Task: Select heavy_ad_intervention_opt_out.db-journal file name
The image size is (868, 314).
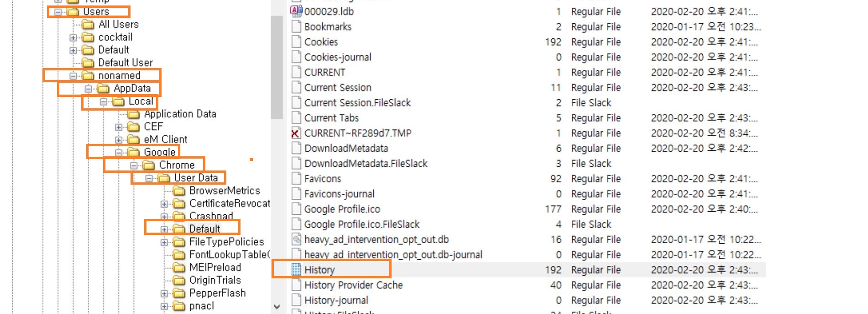Action: coord(393,255)
